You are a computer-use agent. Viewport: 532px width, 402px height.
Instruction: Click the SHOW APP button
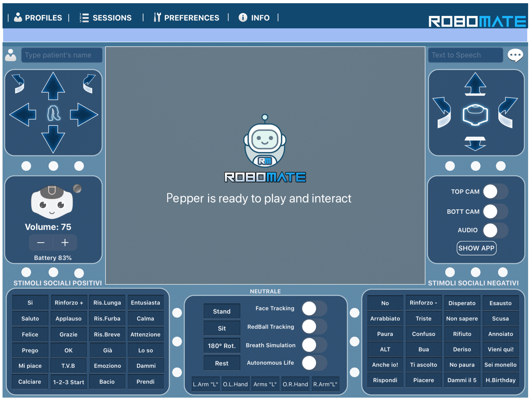click(x=476, y=248)
